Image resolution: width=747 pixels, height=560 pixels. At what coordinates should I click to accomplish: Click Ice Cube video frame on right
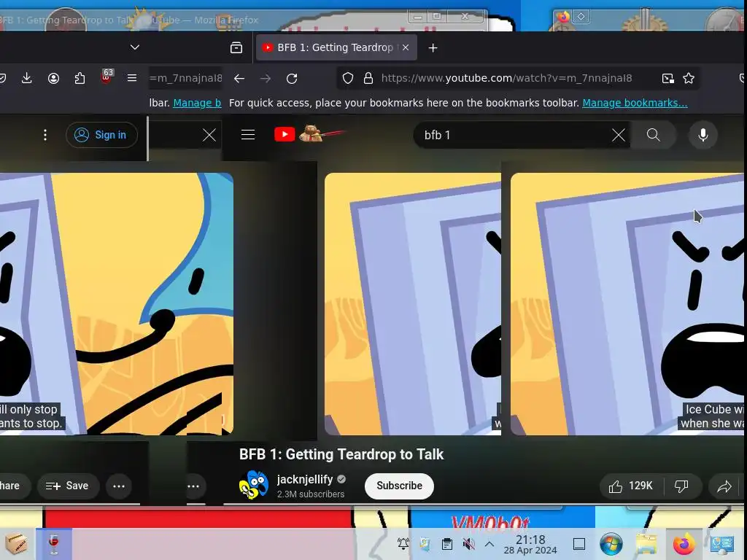[x=627, y=304]
